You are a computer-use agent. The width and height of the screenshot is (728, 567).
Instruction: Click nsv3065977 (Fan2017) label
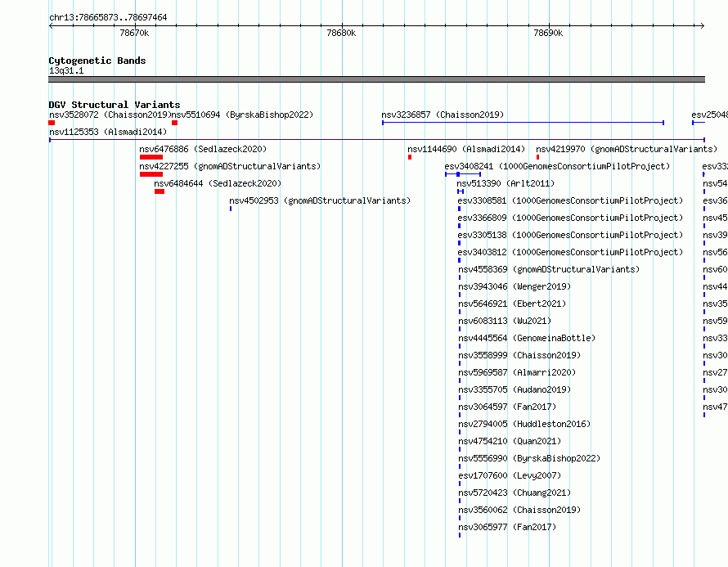tap(507, 527)
